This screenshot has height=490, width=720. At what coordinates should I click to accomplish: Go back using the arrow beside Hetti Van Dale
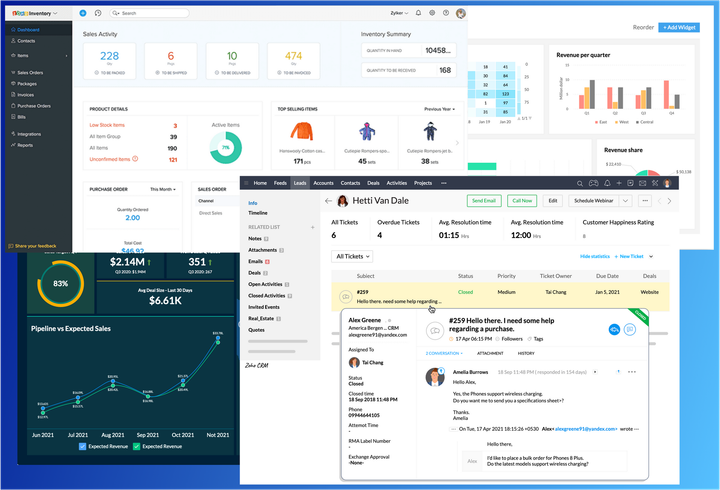pyautogui.click(x=328, y=201)
